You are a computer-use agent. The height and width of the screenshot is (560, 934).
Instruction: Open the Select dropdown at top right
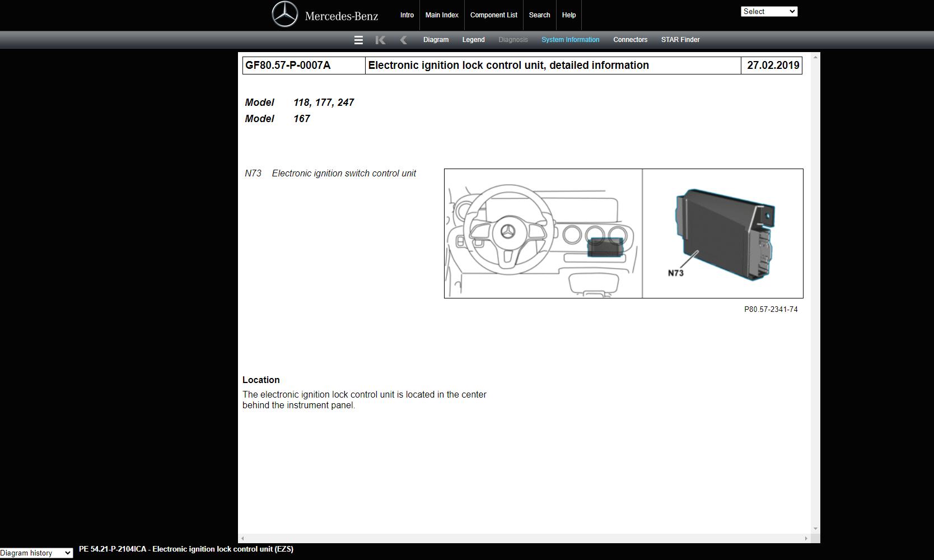coord(769,11)
